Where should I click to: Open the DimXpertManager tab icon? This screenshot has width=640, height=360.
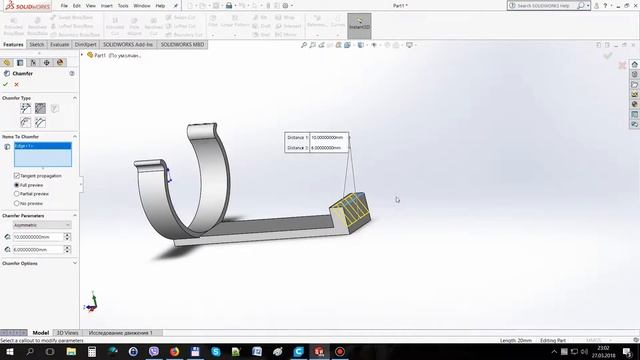click(x=47, y=62)
